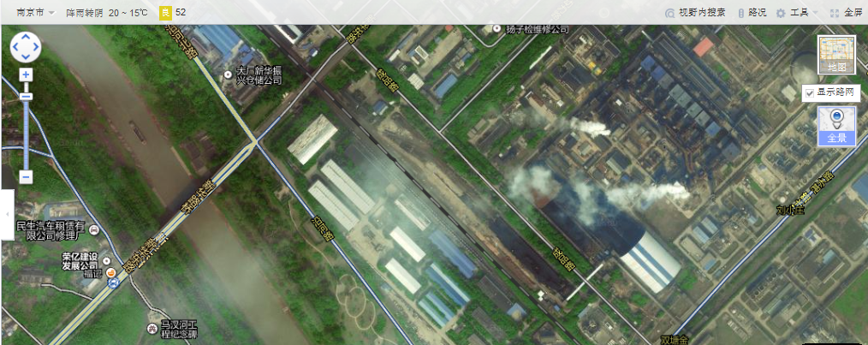868x345 pixels.
Task: Switch to the 地图 standard map view
Action: pyautogui.click(x=835, y=55)
